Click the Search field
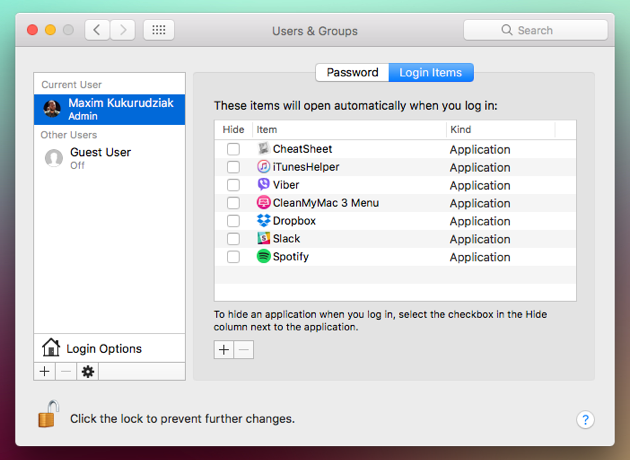 [x=535, y=30]
